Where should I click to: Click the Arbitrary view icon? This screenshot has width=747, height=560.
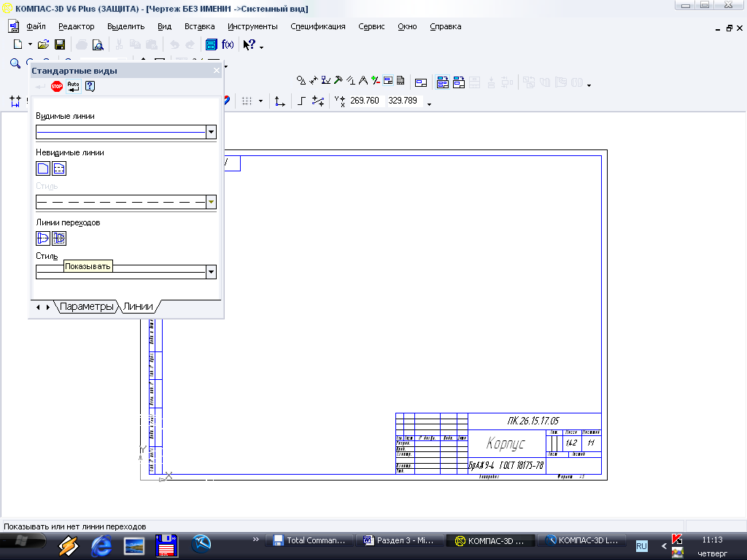pyautogui.click(x=459, y=83)
